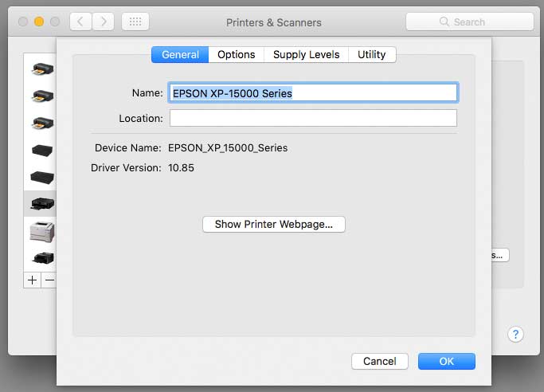
Task: Switch to the Options tab
Action: pyautogui.click(x=237, y=54)
